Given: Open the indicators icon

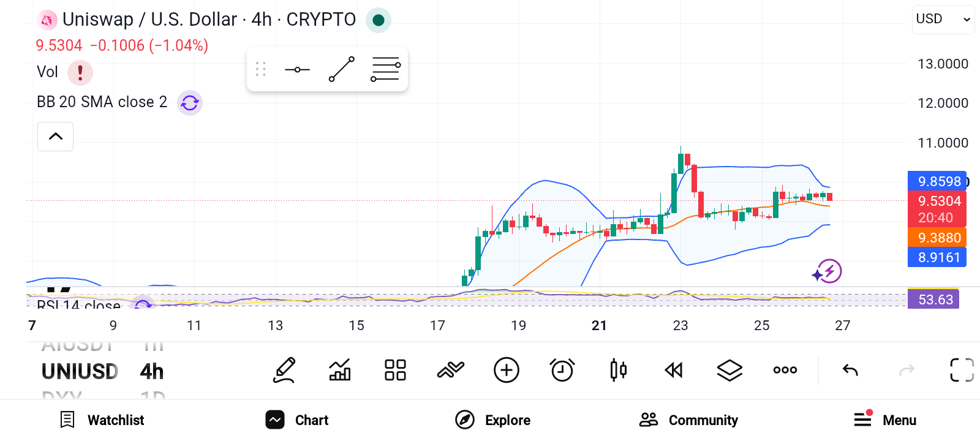Looking at the screenshot, I should pos(450,370).
